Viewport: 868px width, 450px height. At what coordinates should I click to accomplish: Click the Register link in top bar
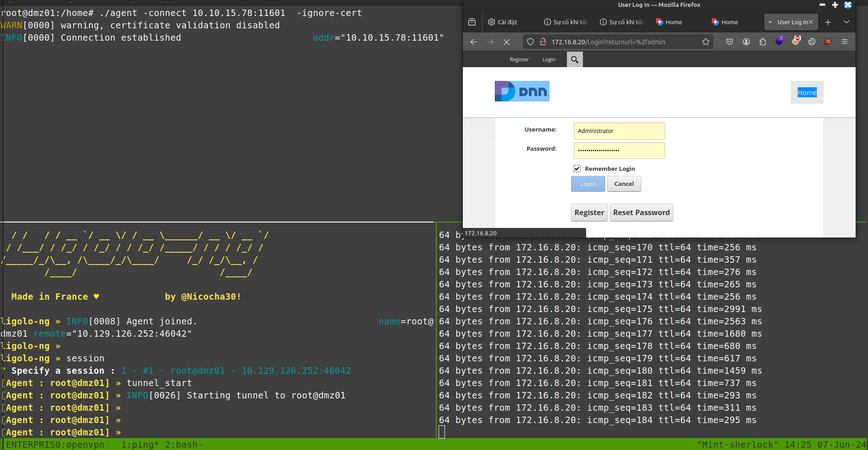[x=519, y=59]
